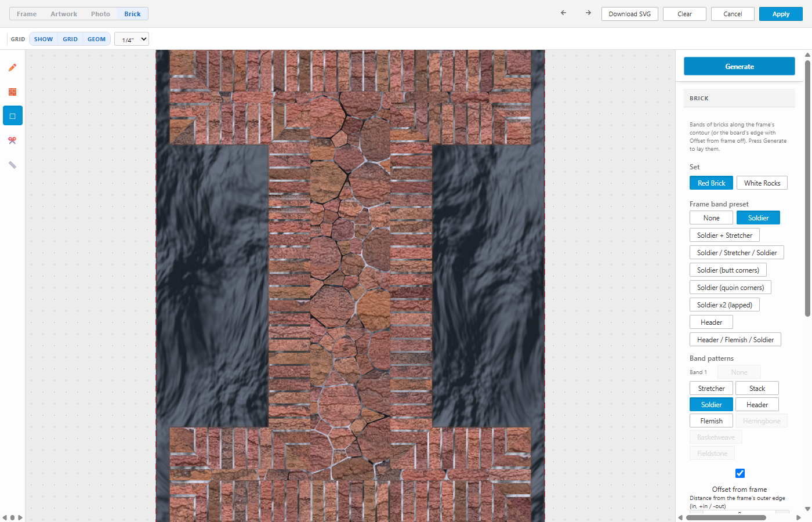Select Soldier / Stretcher / Soldier preset
This screenshot has height=522, width=812.
737,252
